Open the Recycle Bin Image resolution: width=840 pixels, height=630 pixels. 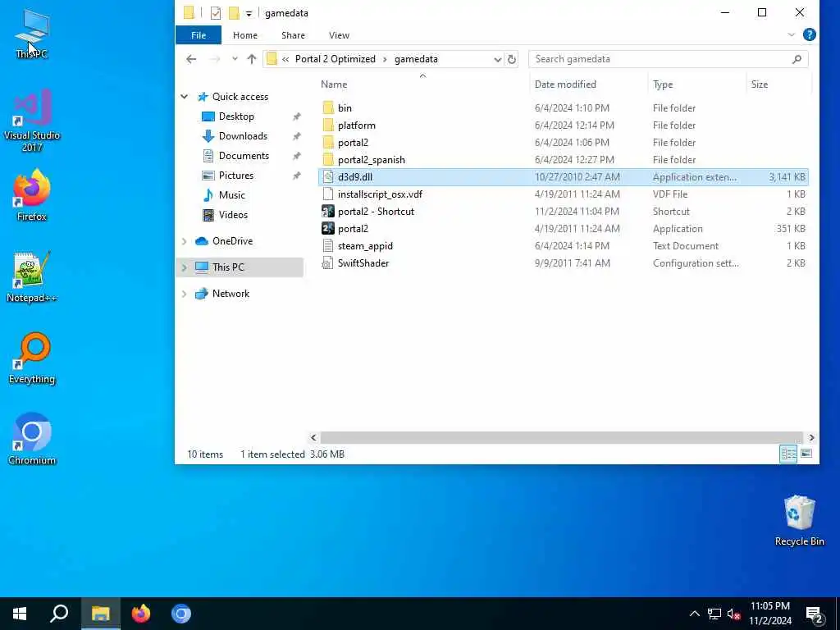click(799, 521)
